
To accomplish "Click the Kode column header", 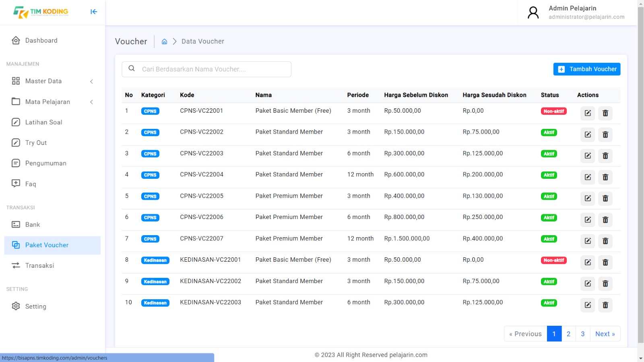I will [187, 95].
